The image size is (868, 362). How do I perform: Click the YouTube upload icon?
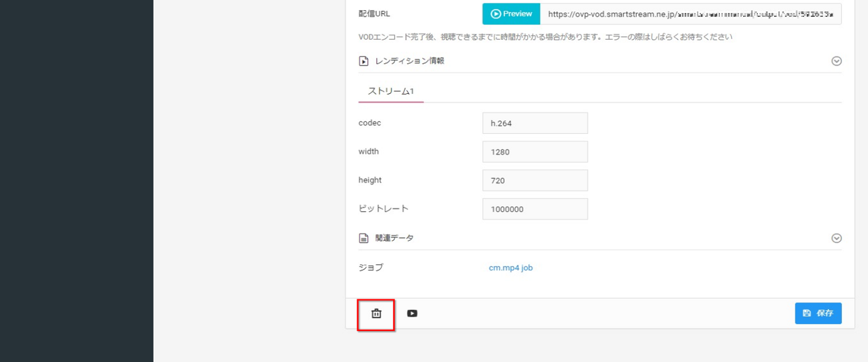pyautogui.click(x=412, y=313)
